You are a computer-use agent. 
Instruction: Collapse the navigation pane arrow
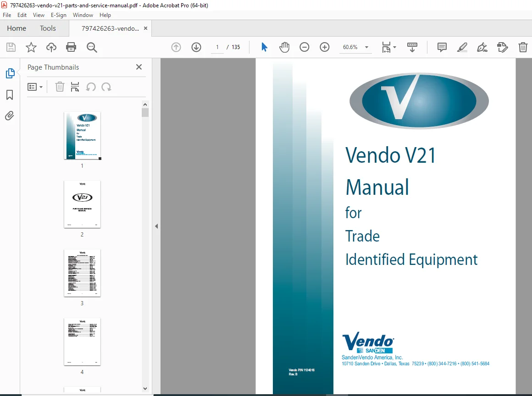[x=156, y=226]
